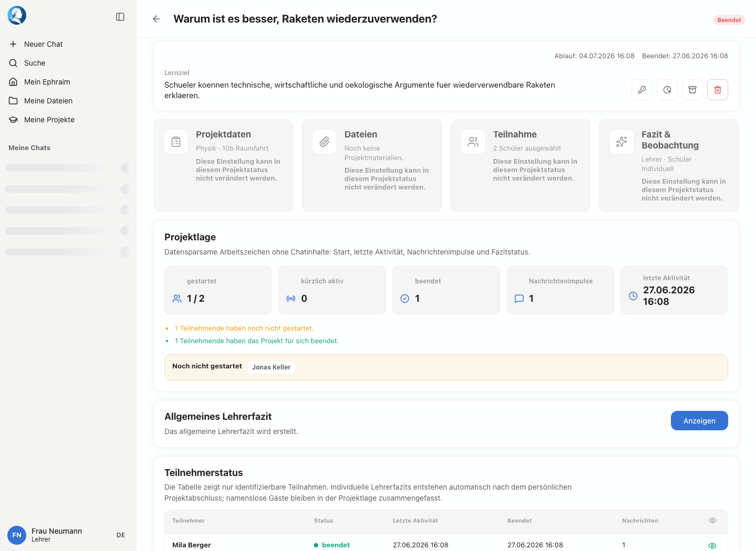Click Mila Berger in the table

point(192,545)
